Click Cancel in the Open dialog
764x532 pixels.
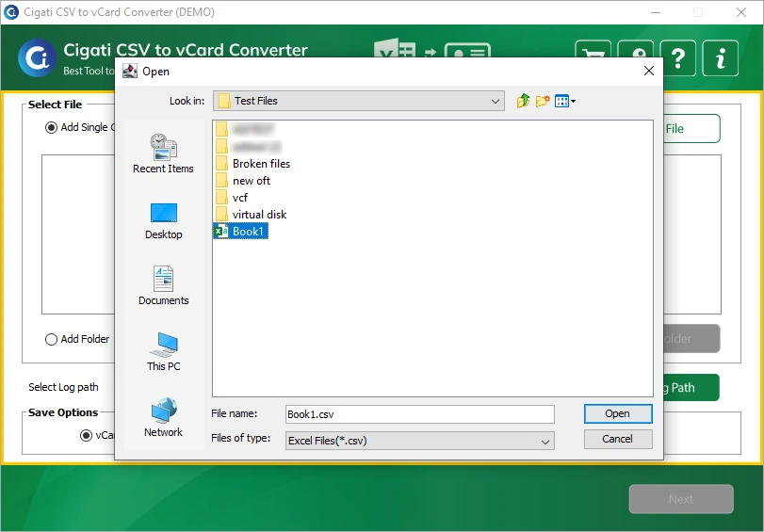pyautogui.click(x=618, y=439)
